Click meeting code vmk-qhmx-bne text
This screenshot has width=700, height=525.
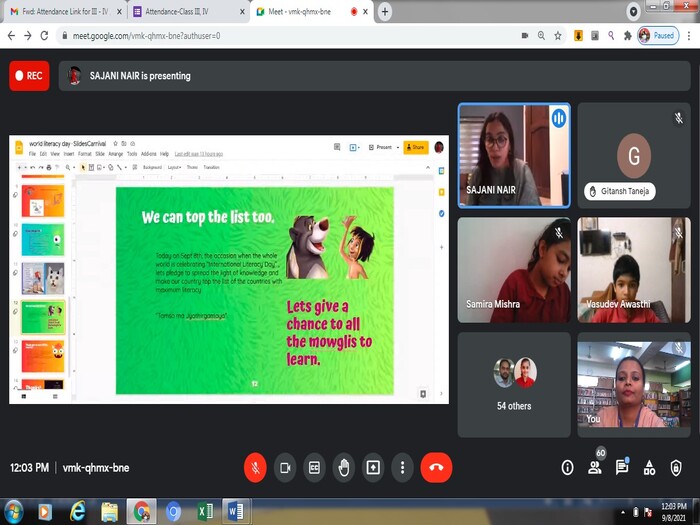[x=96, y=468]
